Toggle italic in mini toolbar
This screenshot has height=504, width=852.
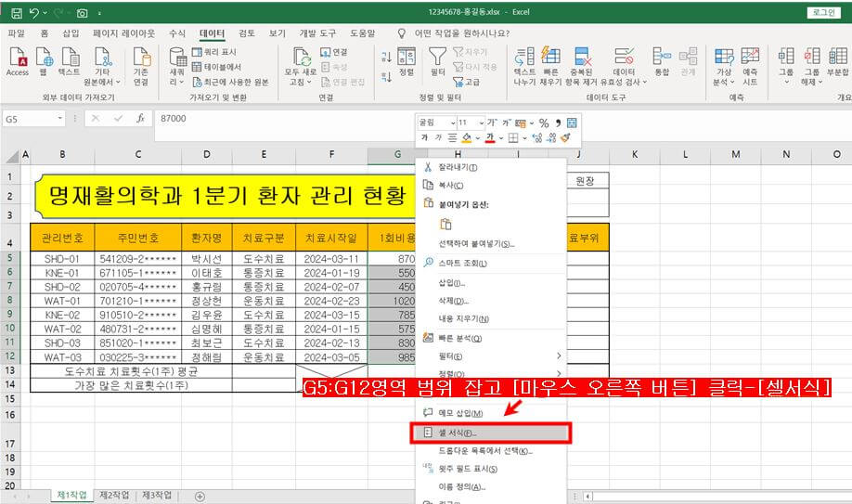(x=438, y=138)
